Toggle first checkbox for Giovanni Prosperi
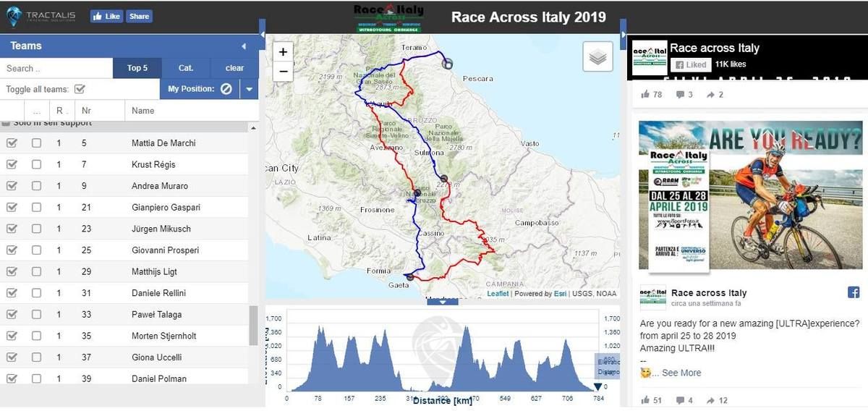 (x=12, y=250)
